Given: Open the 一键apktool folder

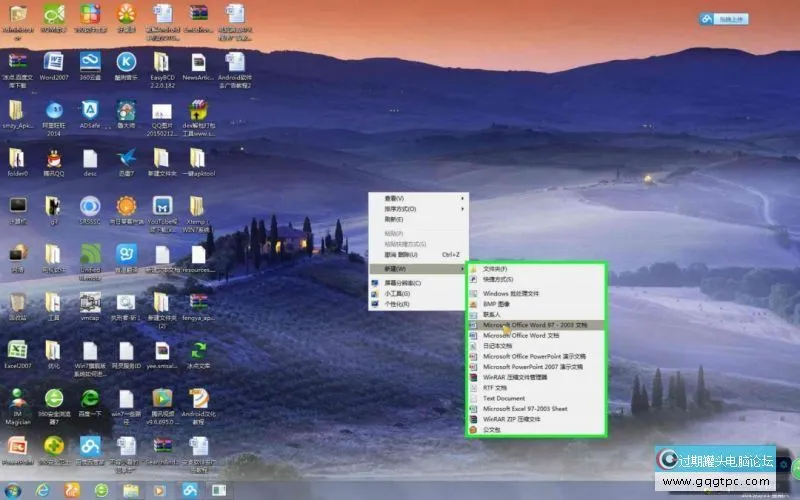Looking at the screenshot, I should [198, 162].
